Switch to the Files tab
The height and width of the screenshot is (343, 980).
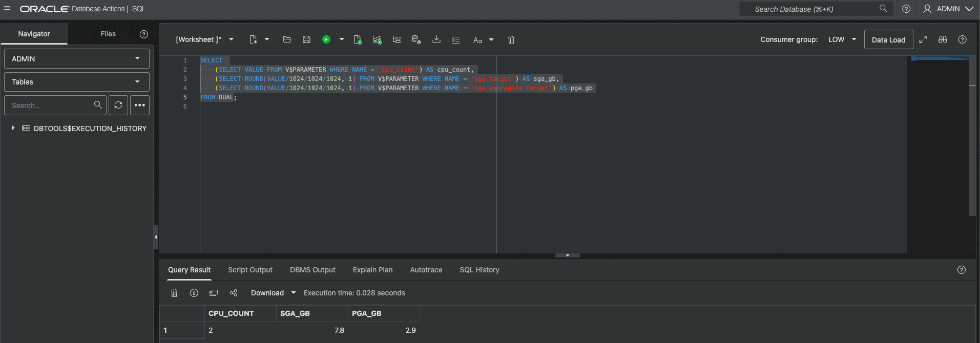click(108, 34)
